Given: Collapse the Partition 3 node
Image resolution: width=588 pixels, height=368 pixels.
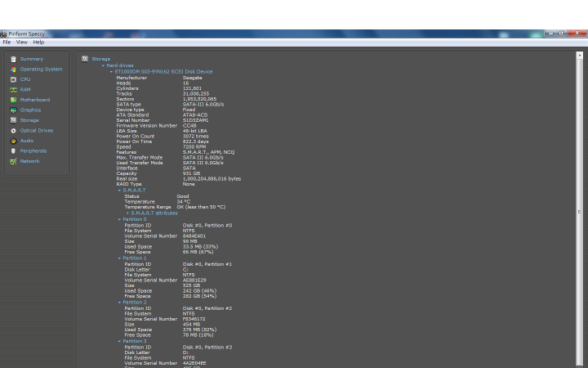Looking at the screenshot, I should (x=119, y=341).
